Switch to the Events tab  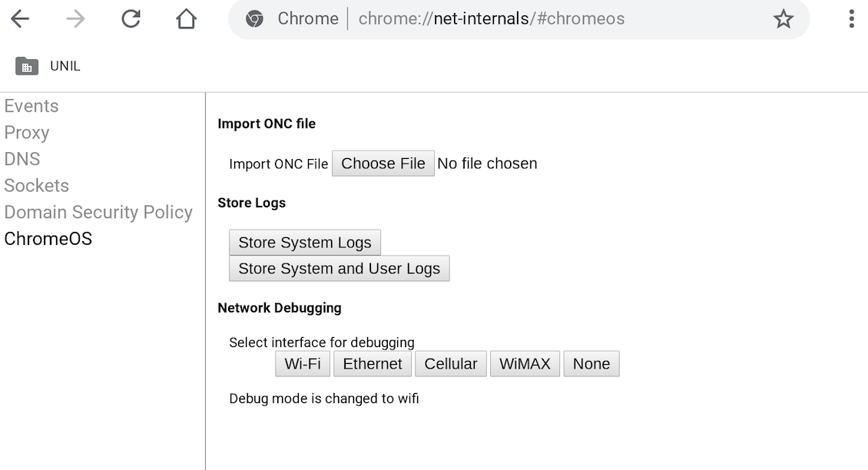click(x=31, y=106)
